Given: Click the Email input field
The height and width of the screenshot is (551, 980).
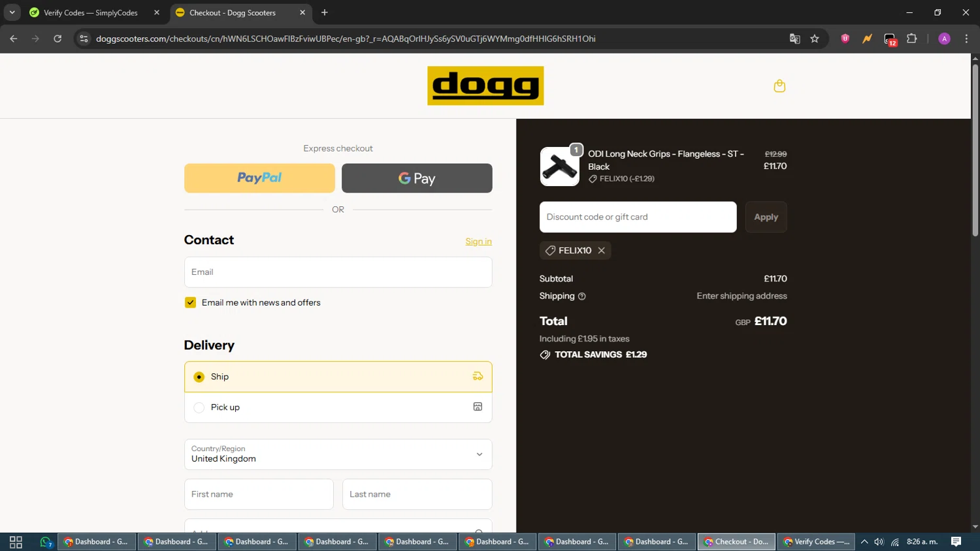Looking at the screenshot, I should (x=338, y=272).
